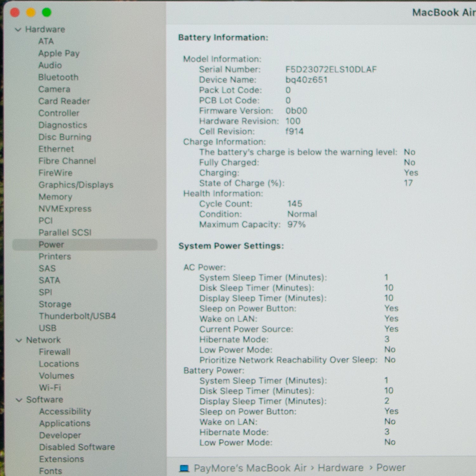Screen dimensions: 476x476
Task: Click the red close window button
Action: pyautogui.click(x=15, y=12)
